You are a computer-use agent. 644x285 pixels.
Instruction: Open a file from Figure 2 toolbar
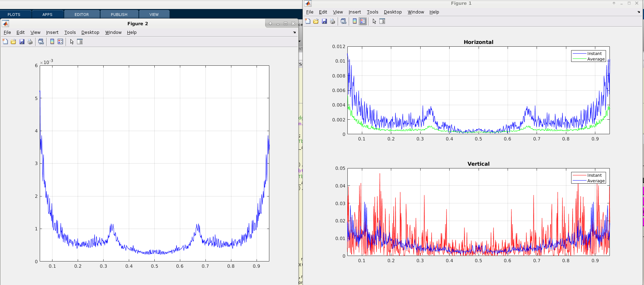(13, 42)
